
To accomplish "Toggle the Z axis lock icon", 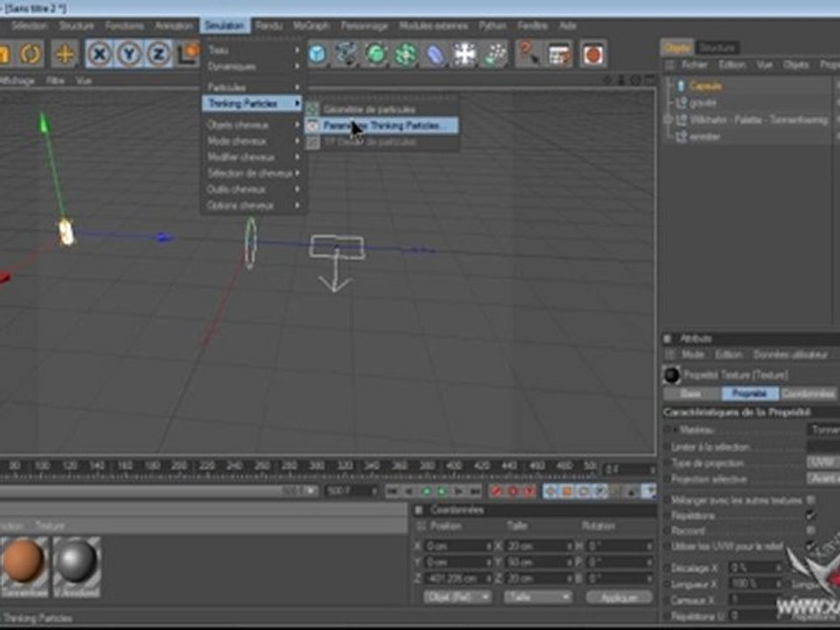I will click(x=158, y=54).
